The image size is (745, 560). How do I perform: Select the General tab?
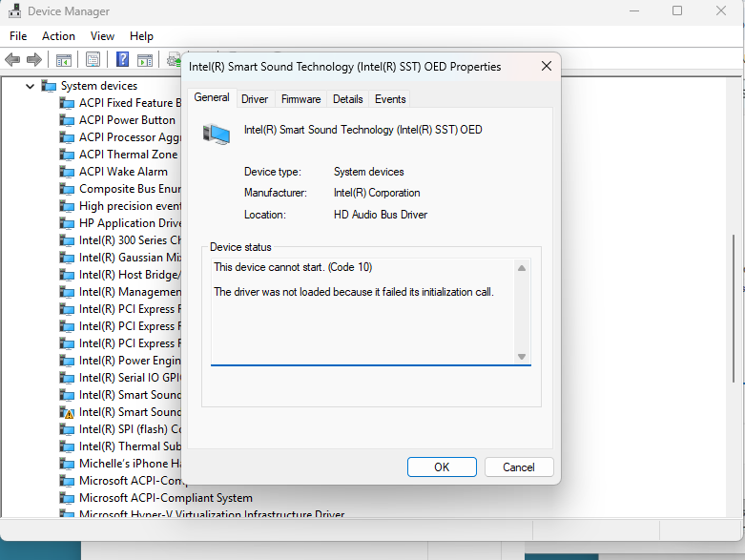(x=212, y=98)
